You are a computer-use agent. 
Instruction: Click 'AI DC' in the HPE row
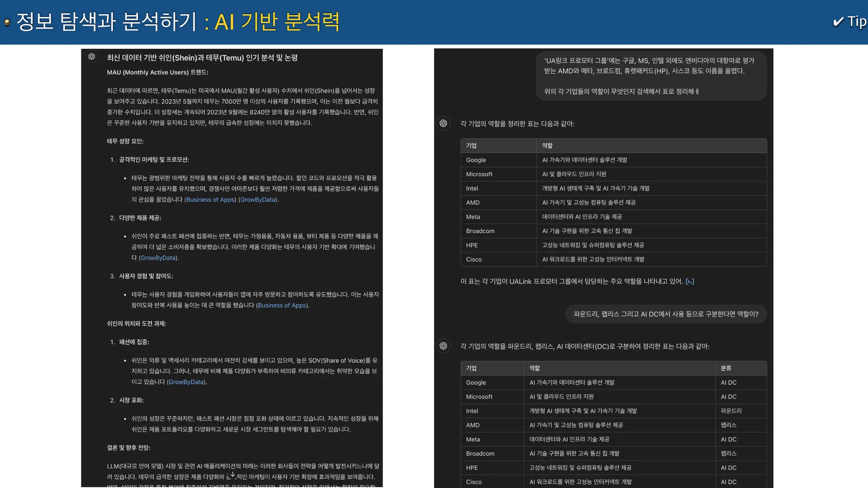point(729,468)
